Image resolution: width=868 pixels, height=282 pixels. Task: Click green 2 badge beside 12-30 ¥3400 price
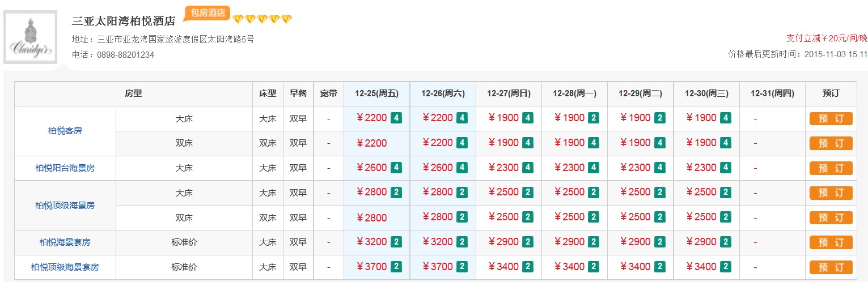(x=725, y=267)
